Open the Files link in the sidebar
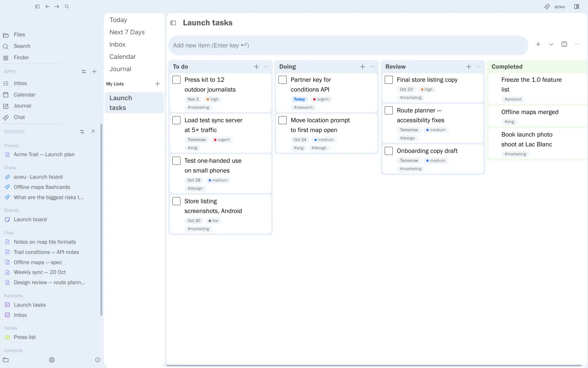The height and width of the screenshot is (368, 588). (x=19, y=35)
